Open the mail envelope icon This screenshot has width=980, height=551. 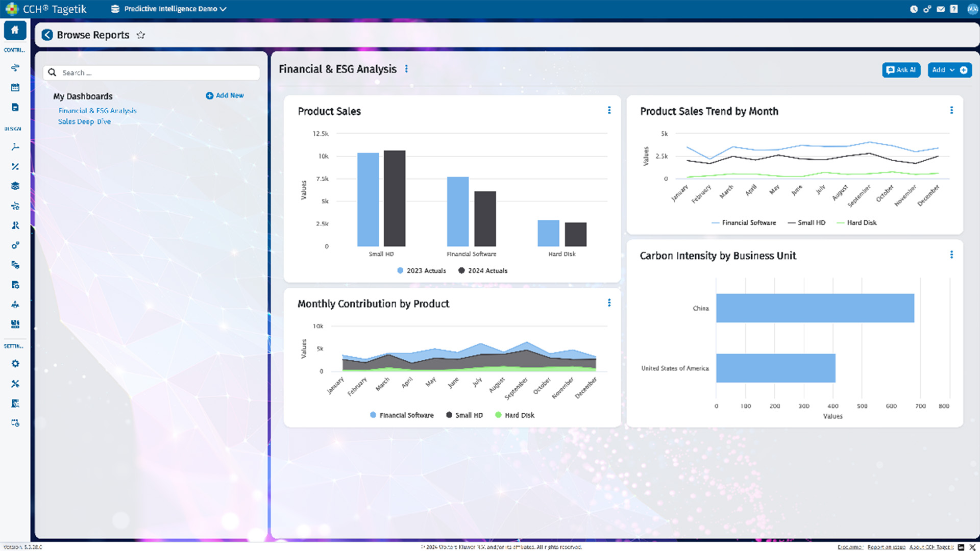coord(941,9)
